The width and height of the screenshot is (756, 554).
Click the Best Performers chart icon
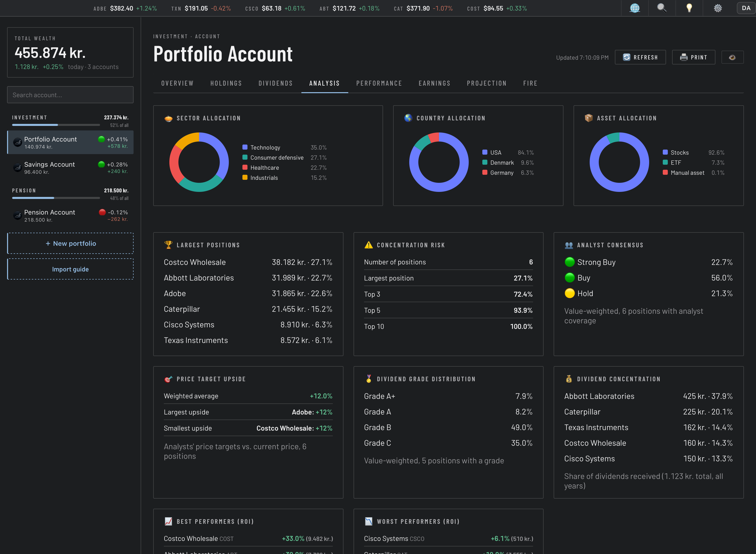point(168,522)
